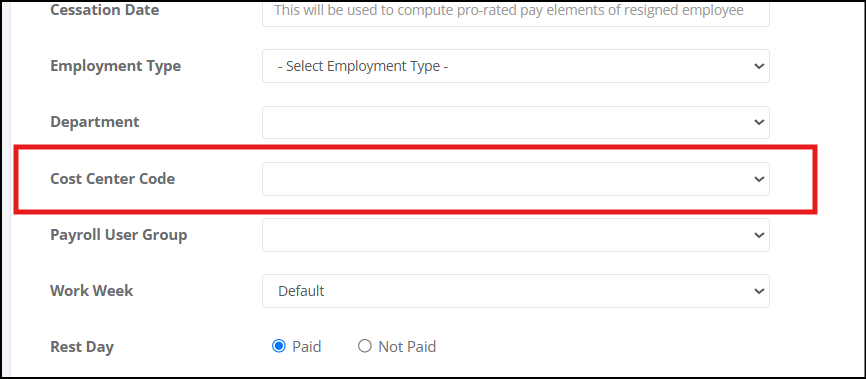The height and width of the screenshot is (379, 866).
Task: Click the 'Not Paid' option label text
Action: (407, 347)
